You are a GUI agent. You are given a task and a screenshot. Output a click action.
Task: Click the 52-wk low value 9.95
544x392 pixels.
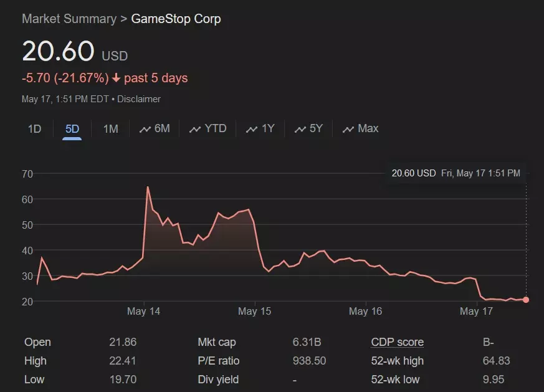click(494, 380)
